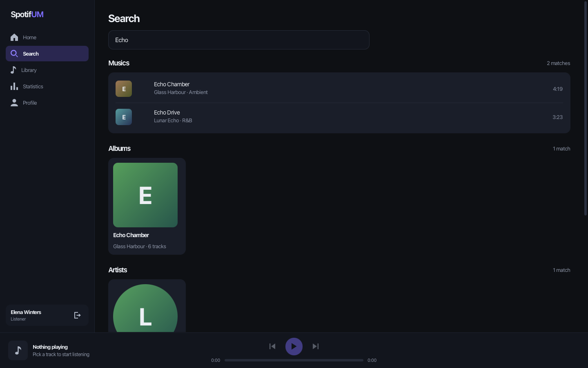
Task: Skip to previous track
Action: tap(272, 346)
